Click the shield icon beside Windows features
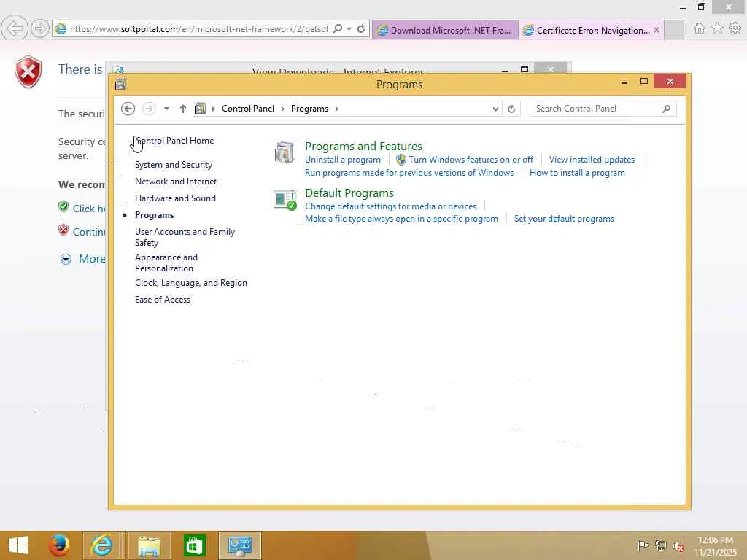The height and width of the screenshot is (560, 747). [400, 160]
